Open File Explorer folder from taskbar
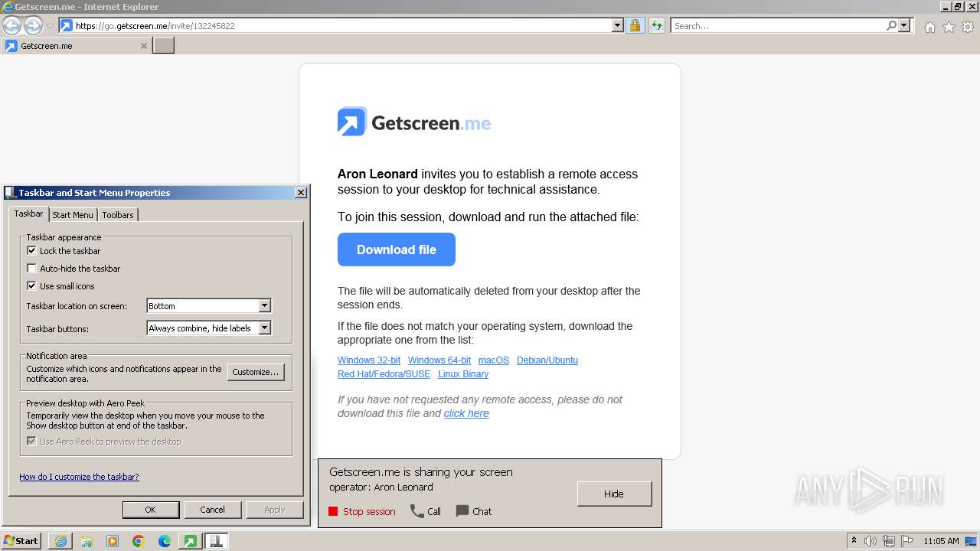 [87, 541]
